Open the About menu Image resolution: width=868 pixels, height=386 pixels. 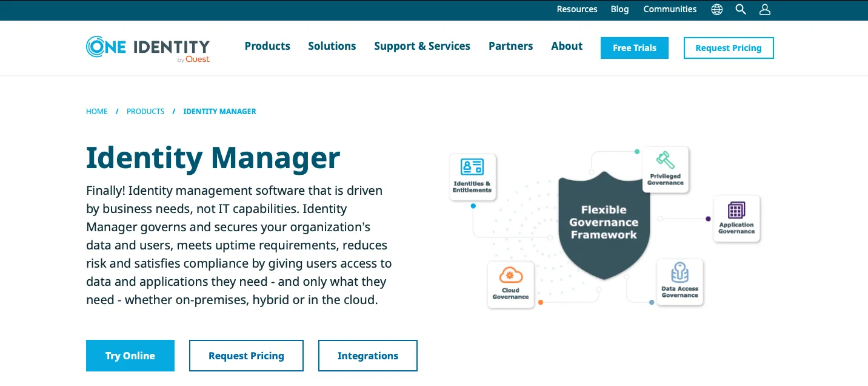[567, 46]
